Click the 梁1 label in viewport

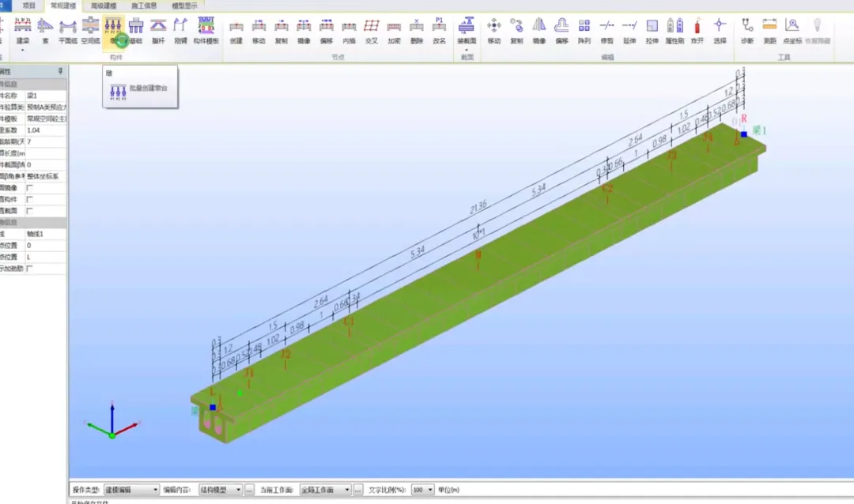(x=759, y=130)
